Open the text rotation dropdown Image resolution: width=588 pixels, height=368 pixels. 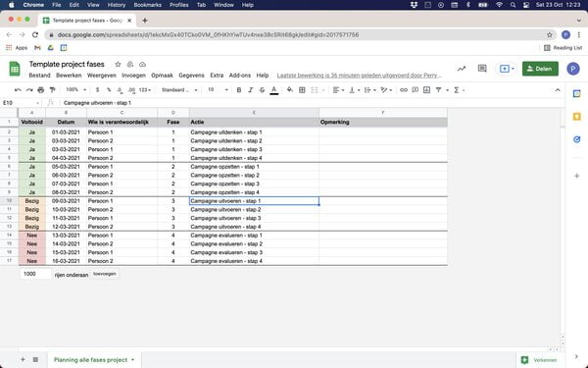coord(386,90)
